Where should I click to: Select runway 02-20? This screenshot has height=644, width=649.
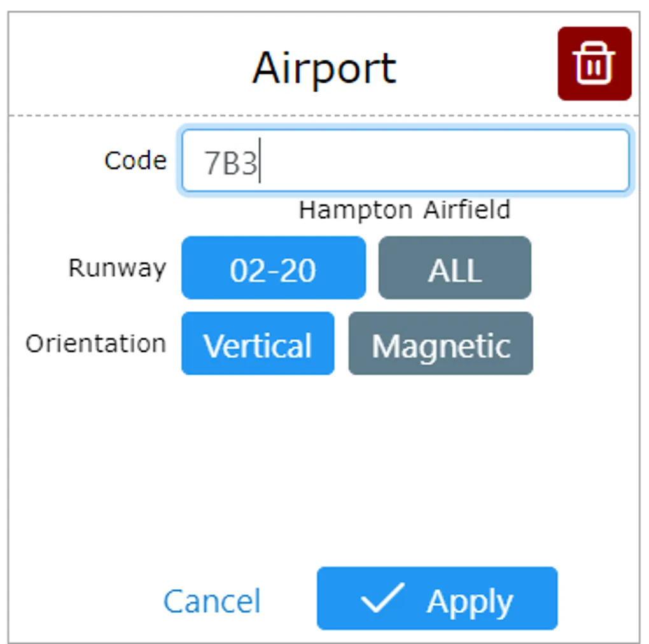[x=274, y=268]
